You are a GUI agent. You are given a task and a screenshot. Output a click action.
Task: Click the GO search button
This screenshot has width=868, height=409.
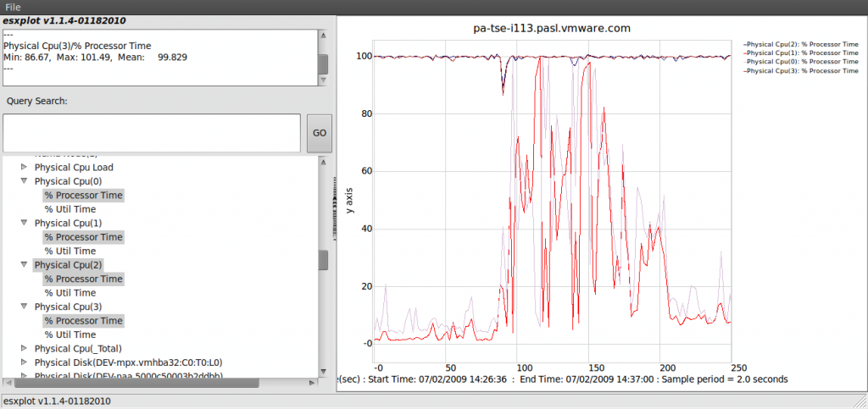(320, 133)
